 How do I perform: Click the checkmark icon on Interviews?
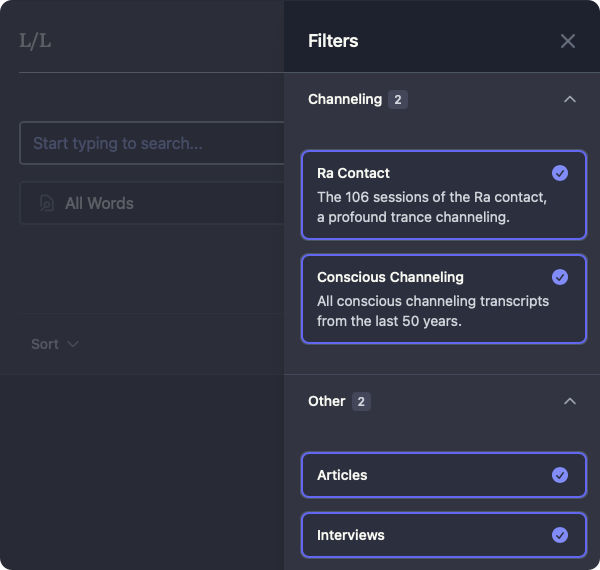(x=560, y=535)
